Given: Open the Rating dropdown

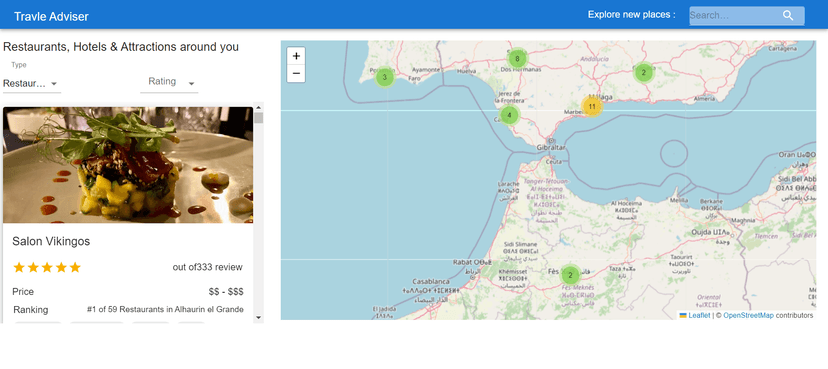Looking at the screenshot, I should point(169,82).
